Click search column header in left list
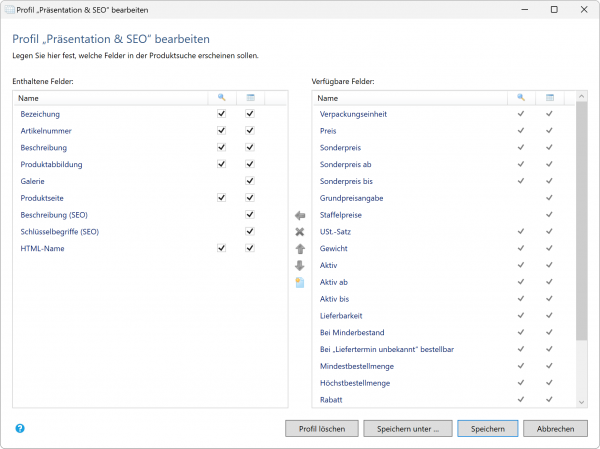The height and width of the screenshot is (449, 600). coord(221,98)
